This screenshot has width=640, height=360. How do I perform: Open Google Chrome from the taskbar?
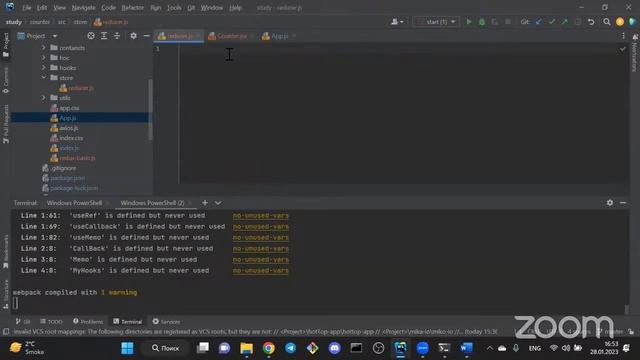pyautogui.click(x=269, y=348)
